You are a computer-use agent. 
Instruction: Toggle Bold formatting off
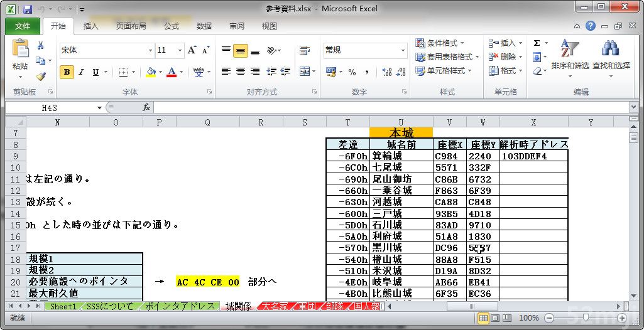coord(67,72)
